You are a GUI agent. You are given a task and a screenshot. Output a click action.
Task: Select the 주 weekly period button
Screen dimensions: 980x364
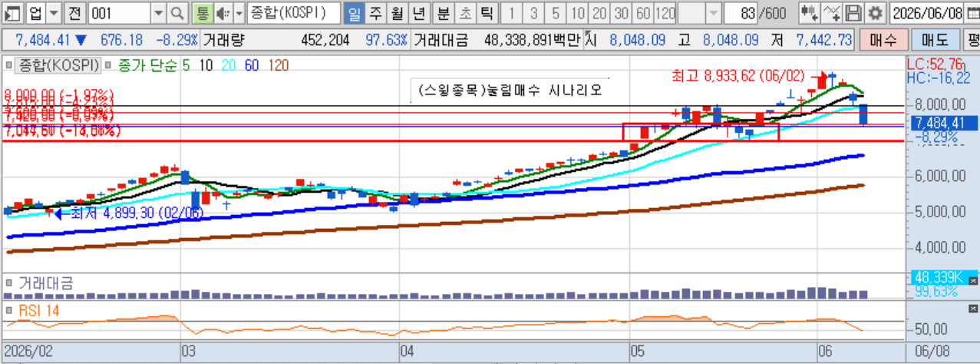375,13
